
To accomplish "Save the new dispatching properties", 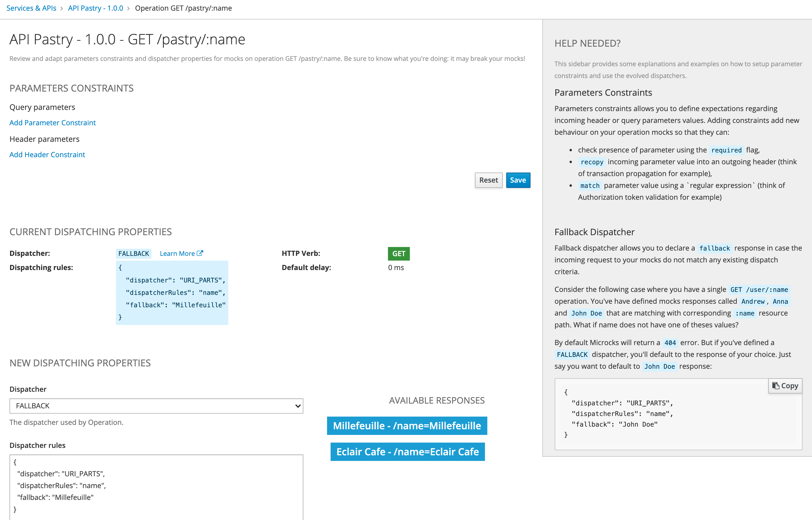I will (518, 180).
